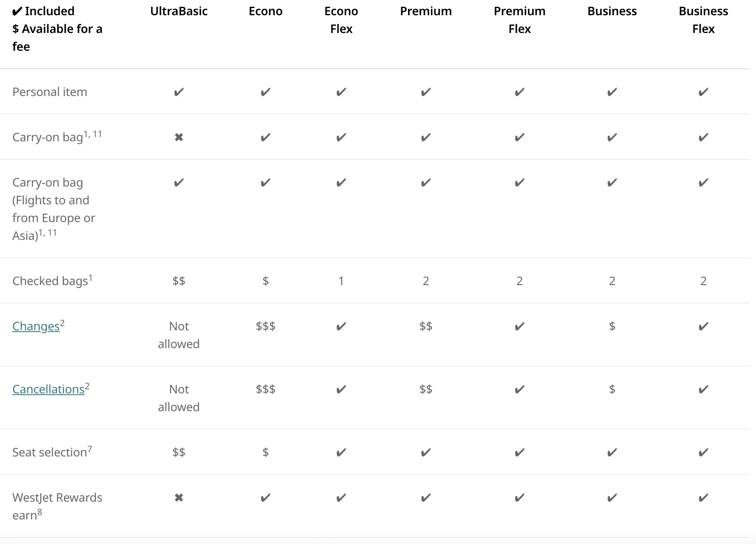Click the Business Flex Seat selection checkmark

[703, 453]
